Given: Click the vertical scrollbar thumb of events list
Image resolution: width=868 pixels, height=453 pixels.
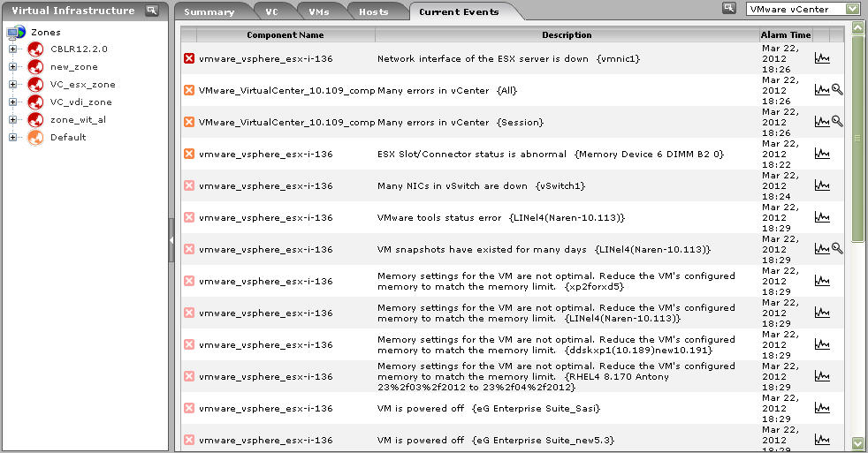Looking at the screenshot, I should point(857,138).
